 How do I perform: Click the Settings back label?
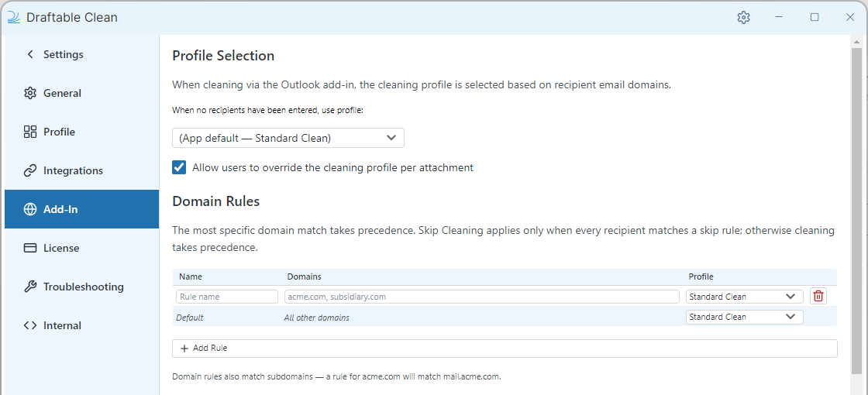coord(63,54)
